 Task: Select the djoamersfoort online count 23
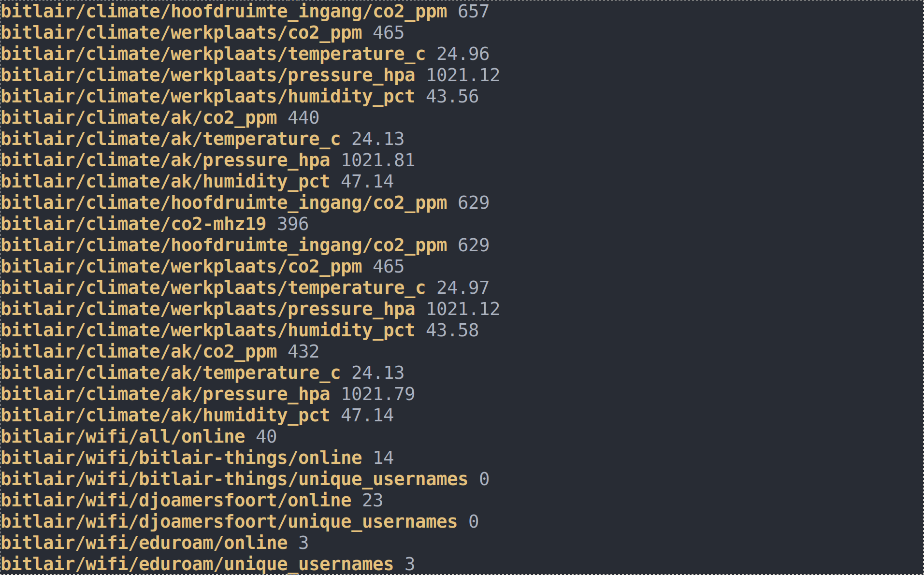click(x=372, y=501)
